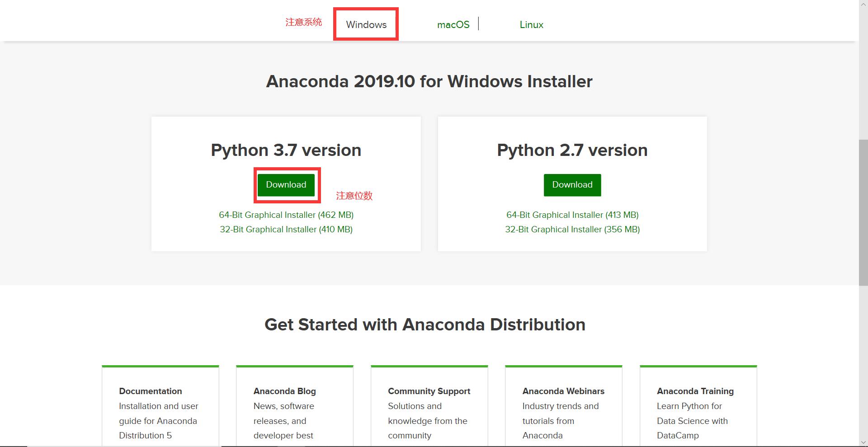This screenshot has width=868, height=447.
Task: Click the Python 2.7 version heading
Action: (572, 150)
